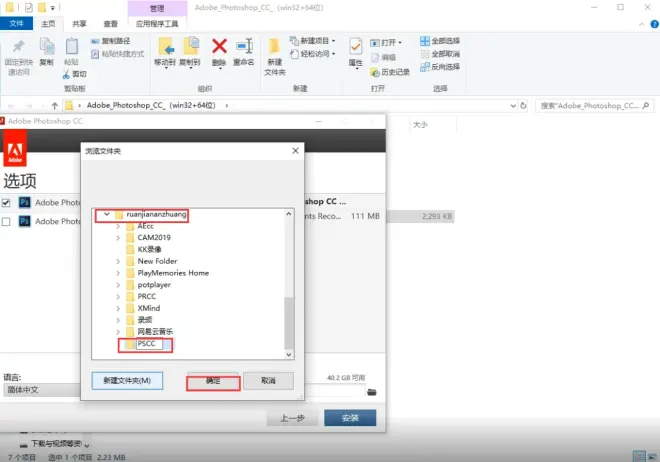Click the blue 安装 Install button
The height and width of the screenshot is (462, 660).
pos(350,418)
